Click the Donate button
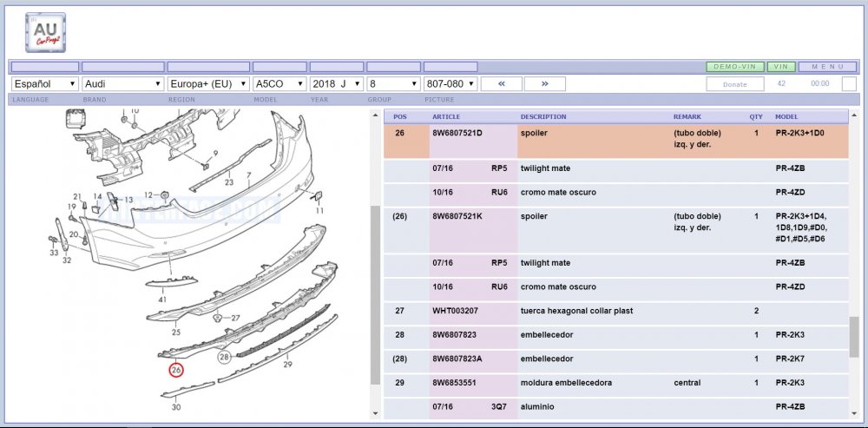The image size is (868, 428). (x=735, y=84)
